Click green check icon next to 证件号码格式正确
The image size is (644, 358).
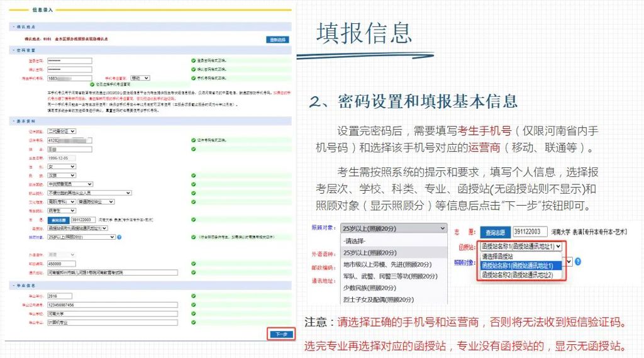point(194,140)
